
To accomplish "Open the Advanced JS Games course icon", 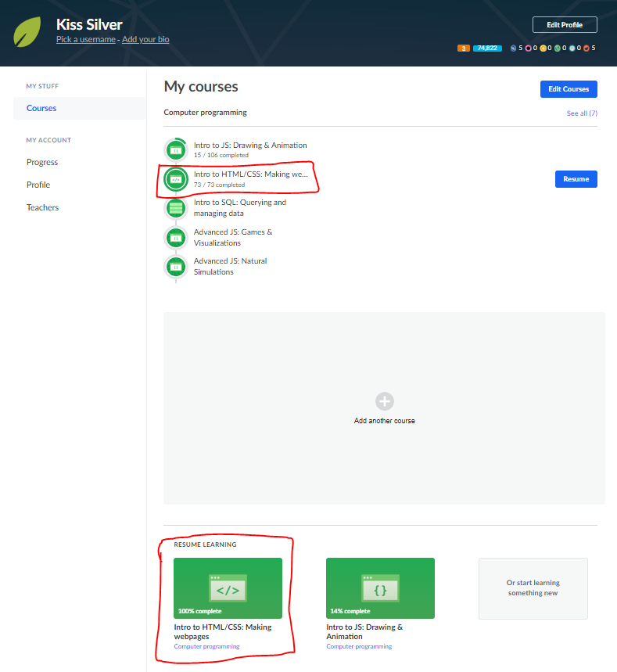I will click(x=176, y=237).
